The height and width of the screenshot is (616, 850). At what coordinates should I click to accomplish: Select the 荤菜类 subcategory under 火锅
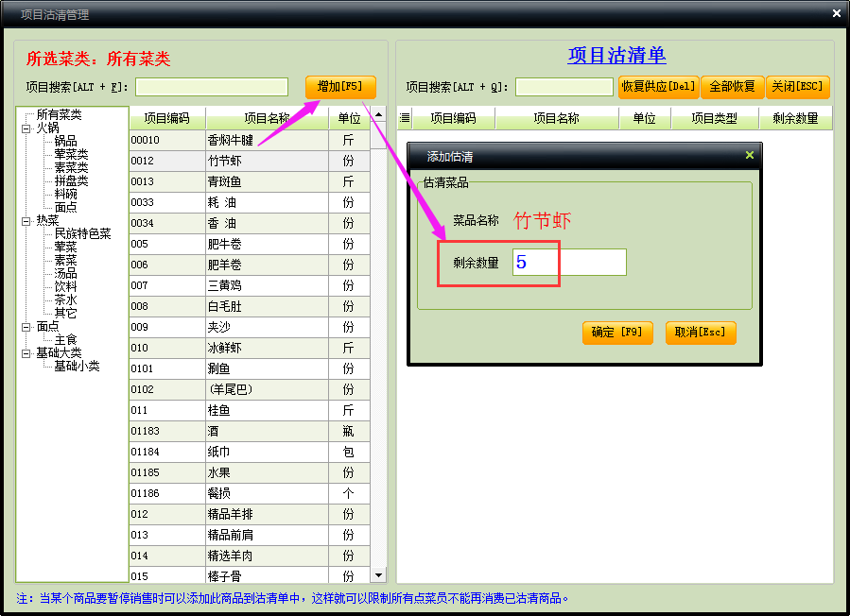[x=71, y=154]
